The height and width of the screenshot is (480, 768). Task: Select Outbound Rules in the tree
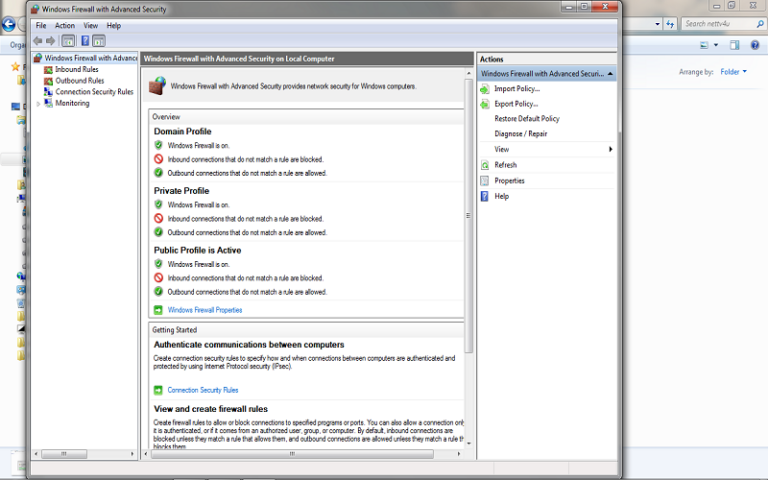[x=79, y=81]
